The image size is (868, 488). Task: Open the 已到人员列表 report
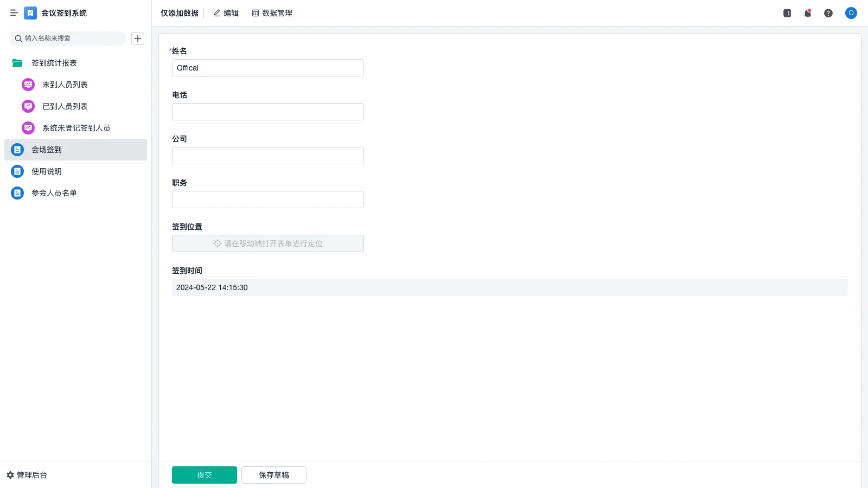click(x=65, y=106)
